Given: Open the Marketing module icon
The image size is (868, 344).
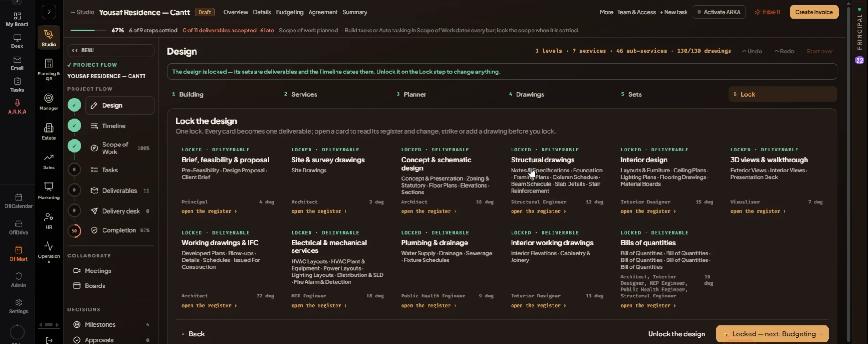Looking at the screenshot, I should (x=49, y=191).
